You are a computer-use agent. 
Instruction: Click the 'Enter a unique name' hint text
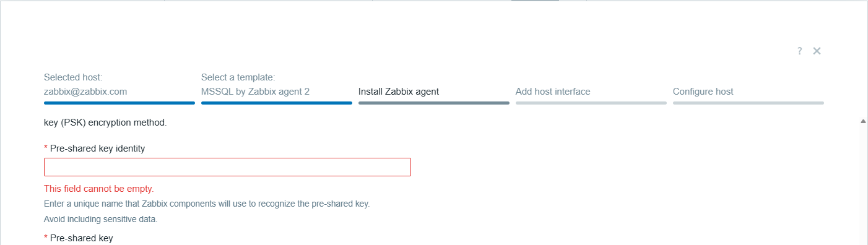[x=207, y=204]
